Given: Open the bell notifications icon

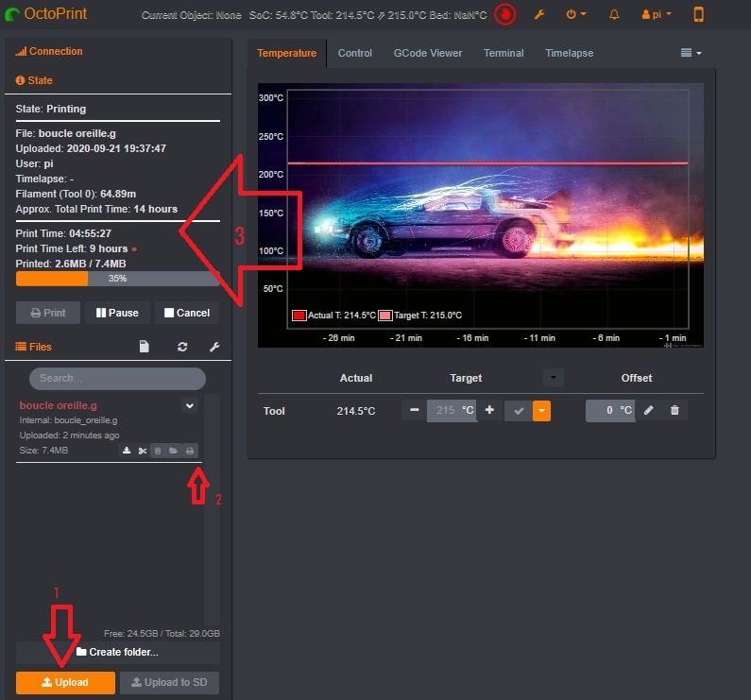Looking at the screenshot, I should 614,14.
